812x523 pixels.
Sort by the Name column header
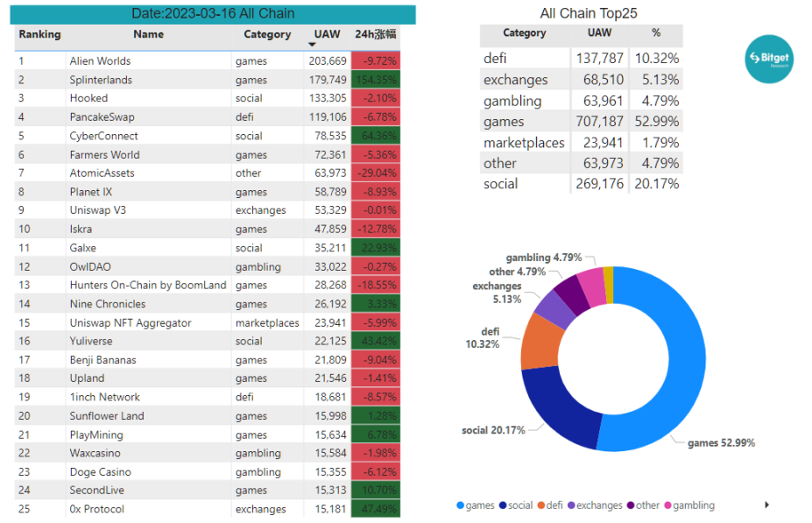pos(149,34)
